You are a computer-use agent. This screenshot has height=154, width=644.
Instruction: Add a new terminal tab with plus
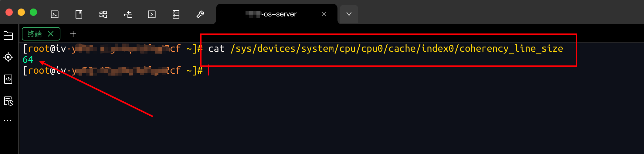pos(73,34)
